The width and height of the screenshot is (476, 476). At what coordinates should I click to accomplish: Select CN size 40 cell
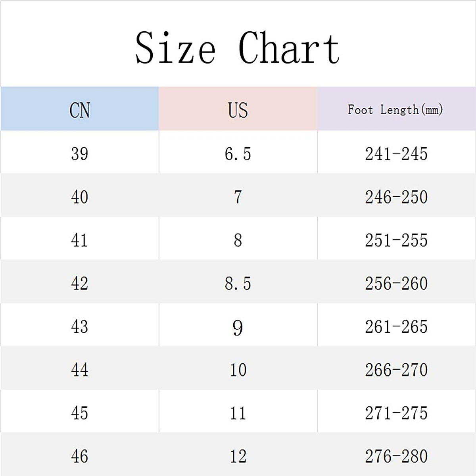[80, 197]
